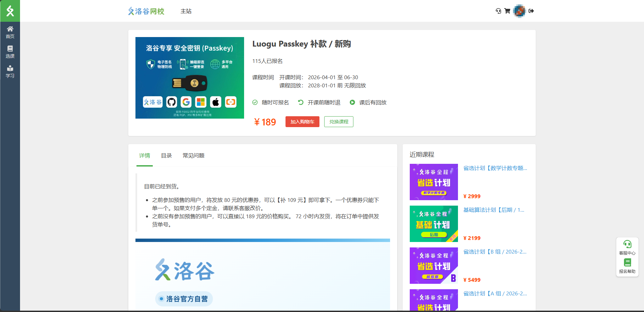
Task: Click the 兑换课程 button
Action: tap(339, 122)
